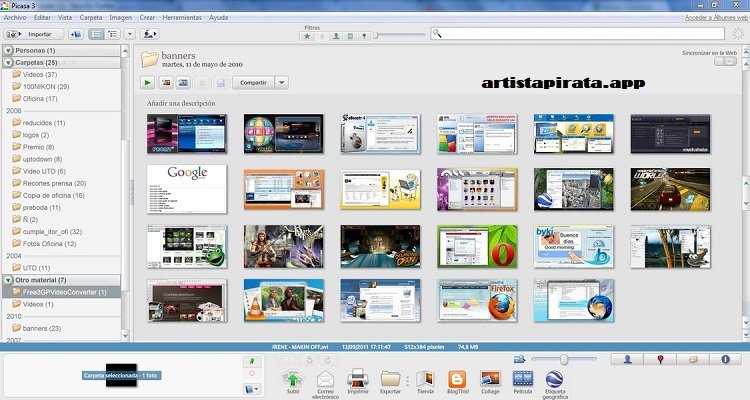Open the Properties info panel button
Viewport: 750px width, 400px height.
coord(725,359)
